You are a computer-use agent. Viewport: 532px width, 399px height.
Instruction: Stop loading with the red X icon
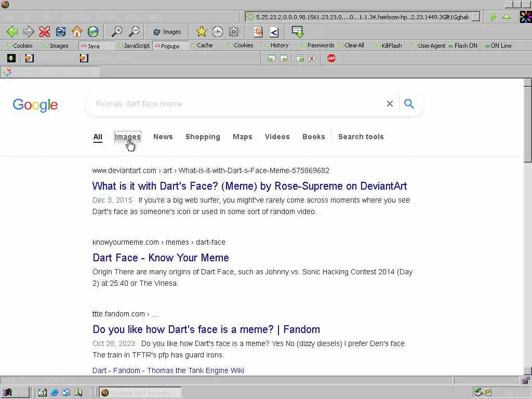(45, 32)
